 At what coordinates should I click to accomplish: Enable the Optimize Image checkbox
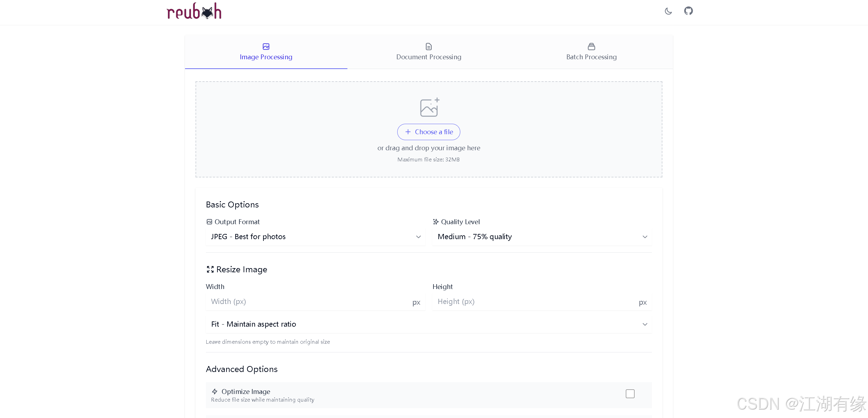click(630, 394)
